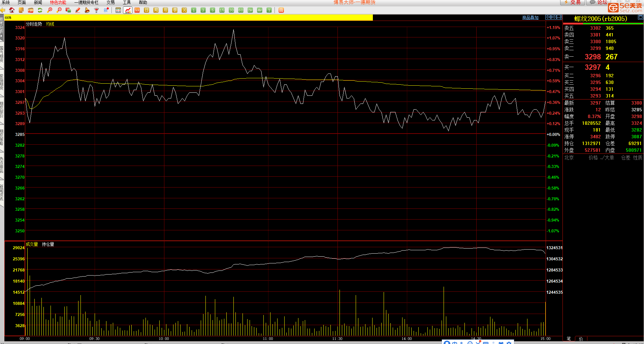Click the back arrow toolbar icon
The height and width of the screenshot is (344, 644).
tap(3, 10)
